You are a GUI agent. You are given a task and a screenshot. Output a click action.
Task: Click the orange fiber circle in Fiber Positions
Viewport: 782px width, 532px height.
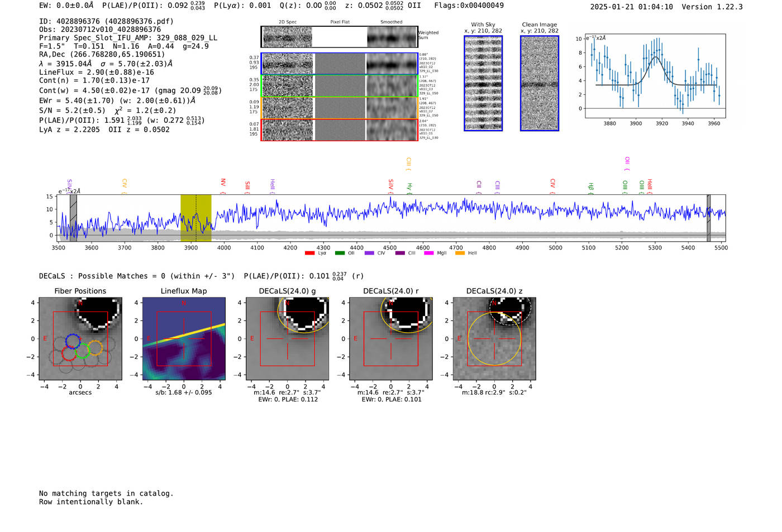(x=95, y=348)
